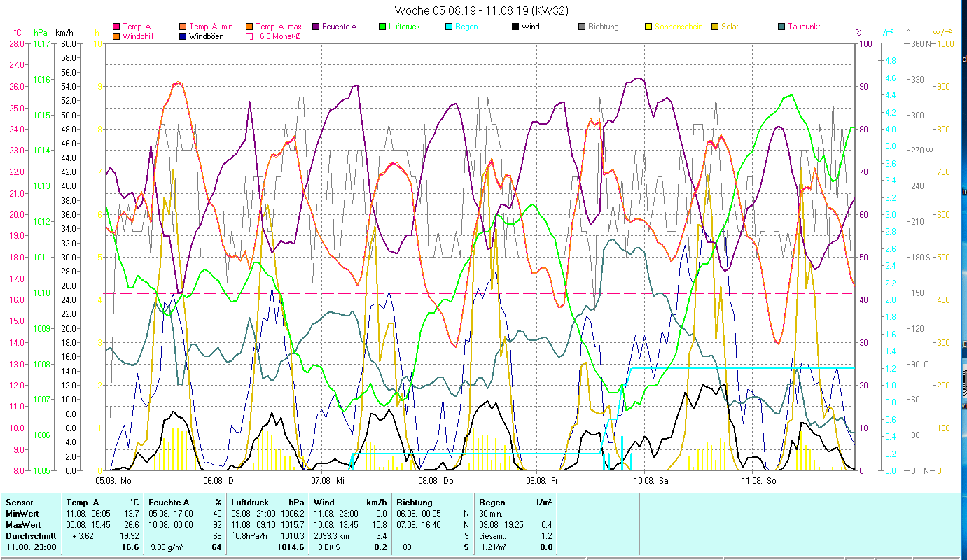Click the gold Solar legend swatch
967x560 pixels.
714,27
